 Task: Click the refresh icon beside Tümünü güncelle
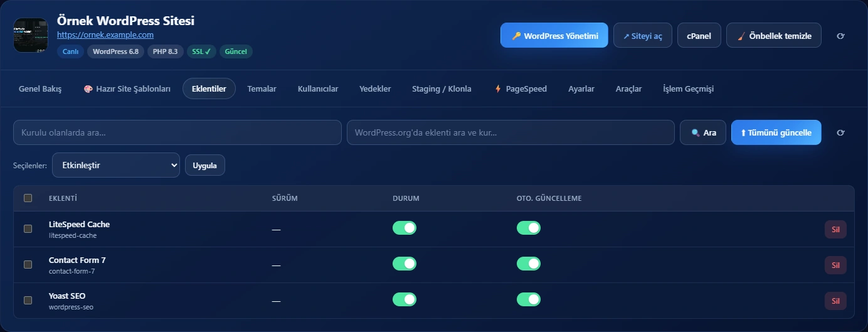pos(841,132)
